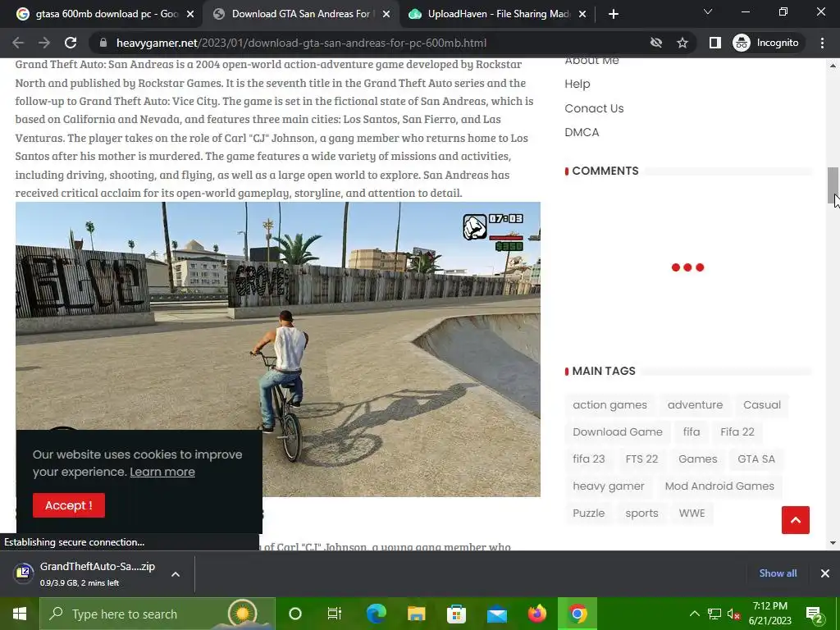Show all downloads

point(778,573)
